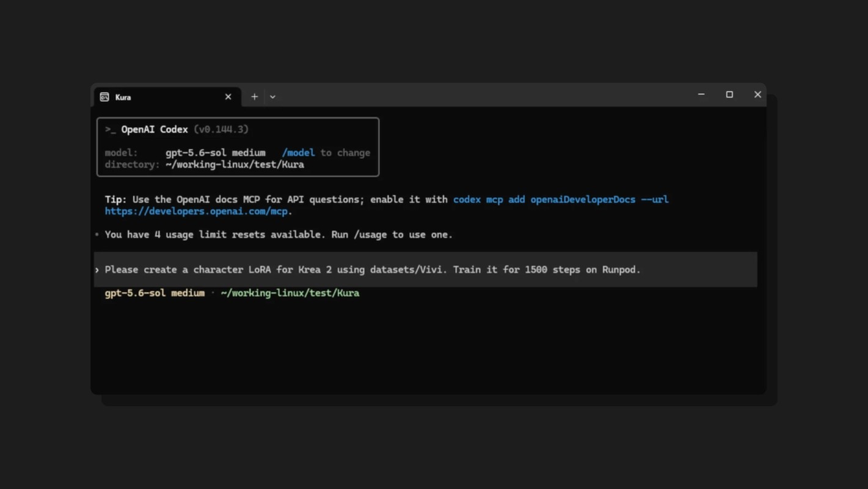Click the prompt input line about Krea 2 LoRA
Screen dimensions: 868x489
point(426,270)
